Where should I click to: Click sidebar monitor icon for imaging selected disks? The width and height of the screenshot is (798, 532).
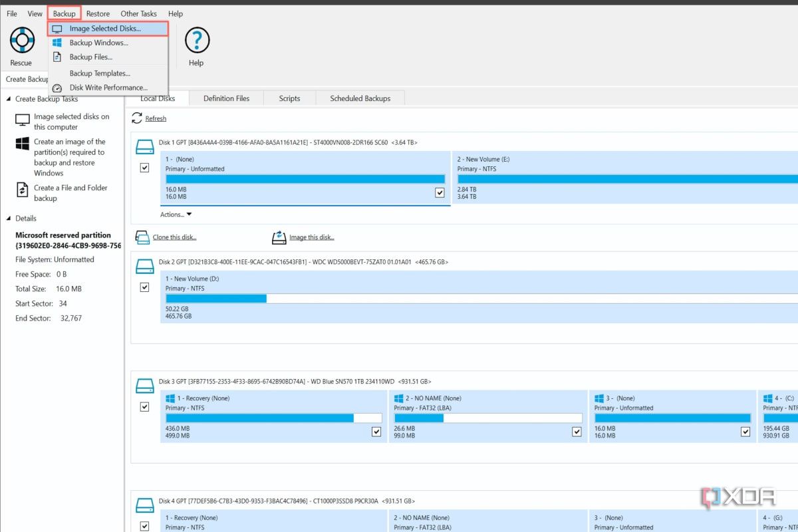coord(23,120)
